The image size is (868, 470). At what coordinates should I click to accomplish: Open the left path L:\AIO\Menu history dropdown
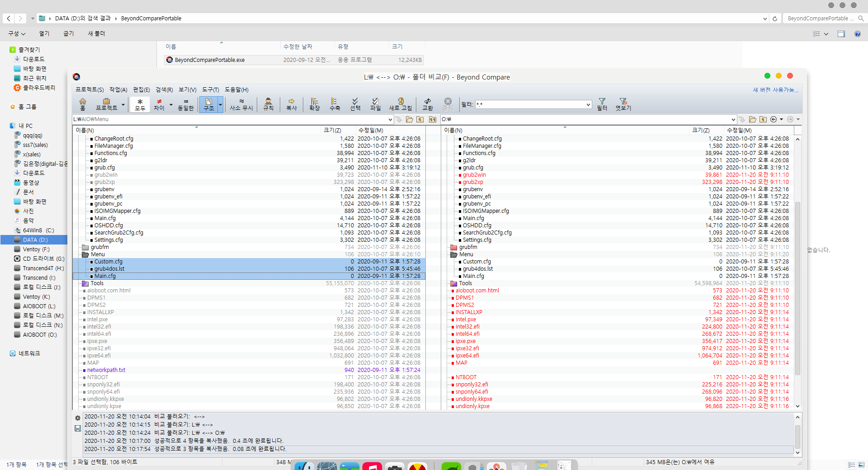pyautogui.click(x=390, y=119)
